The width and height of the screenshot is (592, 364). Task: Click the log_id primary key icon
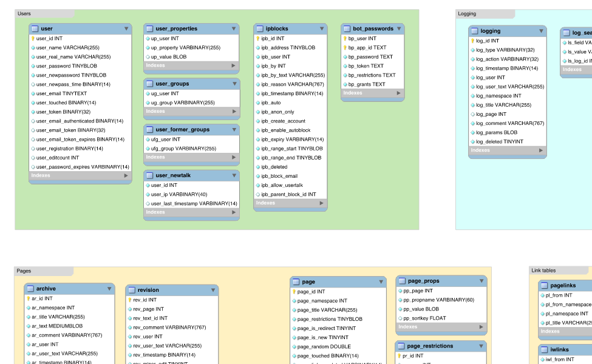pos(473,41)
